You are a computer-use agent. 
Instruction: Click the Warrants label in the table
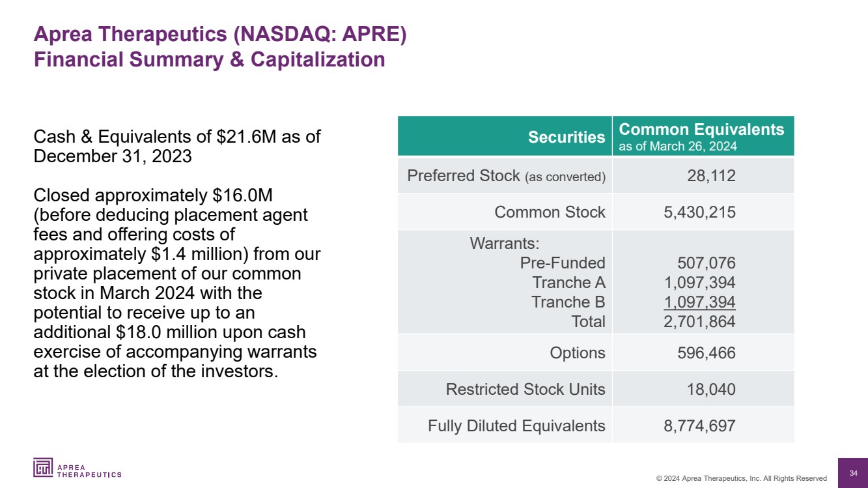click(x=505, y=244)
